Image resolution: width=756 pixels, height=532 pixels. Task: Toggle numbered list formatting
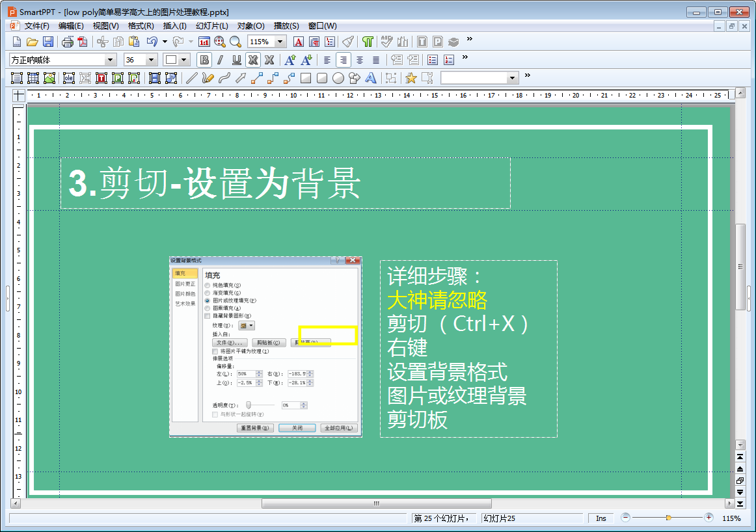tap(449, 60)
